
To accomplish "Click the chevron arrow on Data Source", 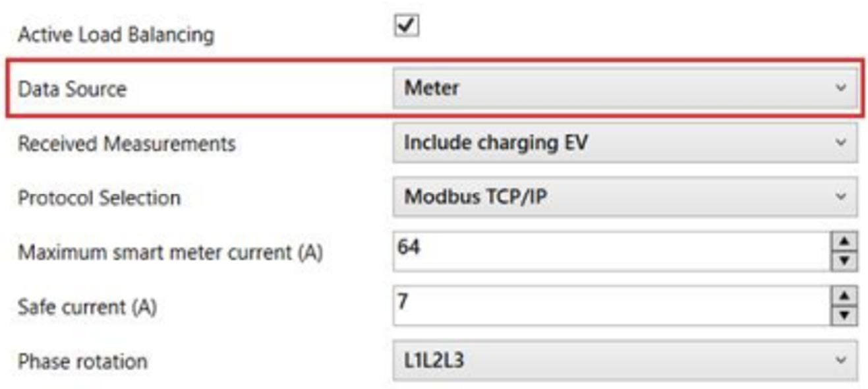I will [x=840, y=88].
